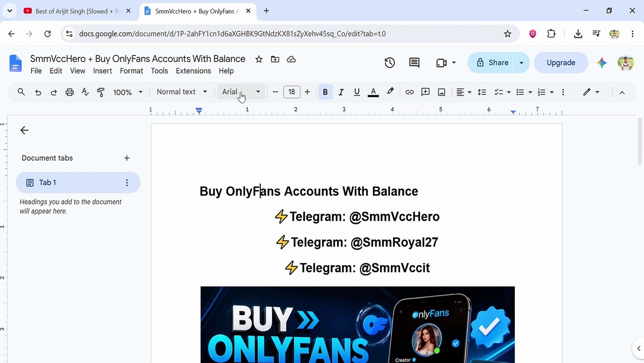Apply a numbered list
644x363 pixels.
click(x=542, y=92)
